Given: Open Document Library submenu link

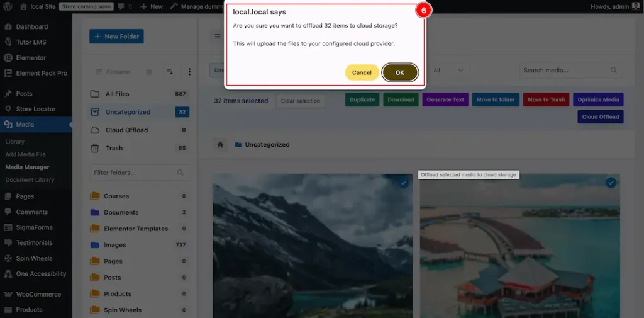Looking at the screenshot, I should coord(30,179).
